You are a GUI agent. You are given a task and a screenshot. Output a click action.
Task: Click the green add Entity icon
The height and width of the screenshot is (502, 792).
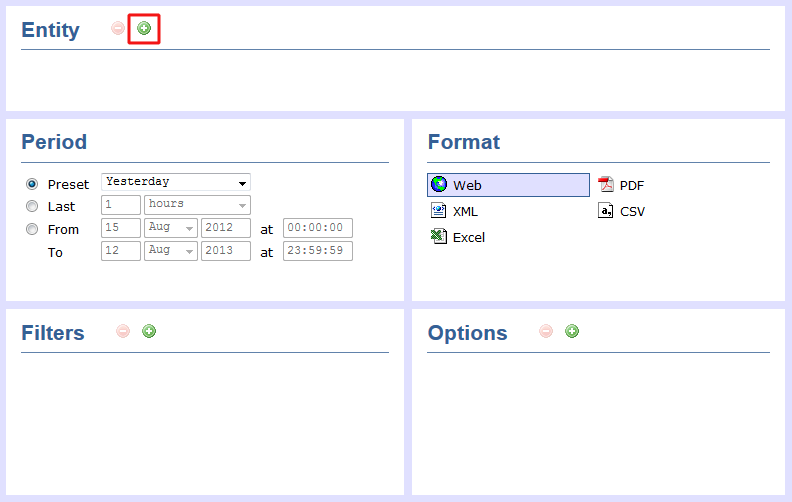144,29
